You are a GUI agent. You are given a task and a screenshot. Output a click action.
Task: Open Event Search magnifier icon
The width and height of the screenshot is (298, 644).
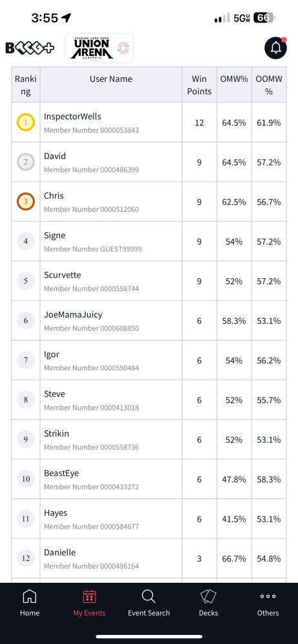pos(148,596)
